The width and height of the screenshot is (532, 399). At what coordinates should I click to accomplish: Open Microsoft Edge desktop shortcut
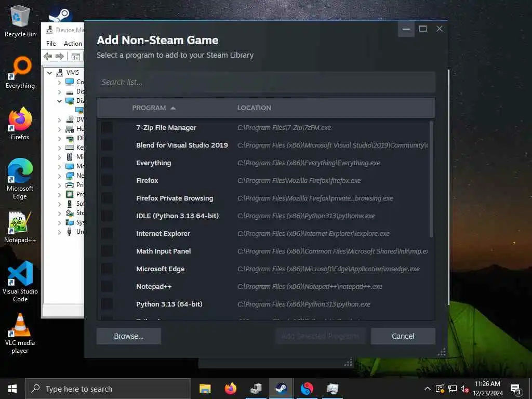pyautogui.click(x=20, y=179)
